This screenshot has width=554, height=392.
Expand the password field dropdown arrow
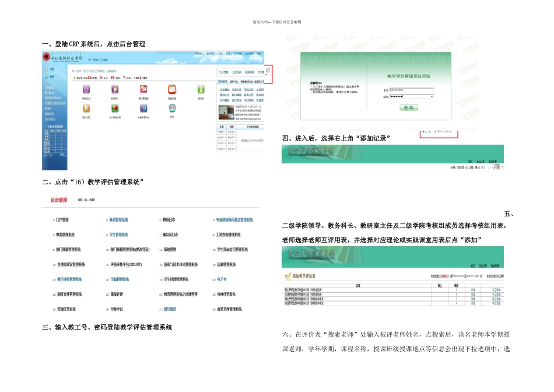432,96
